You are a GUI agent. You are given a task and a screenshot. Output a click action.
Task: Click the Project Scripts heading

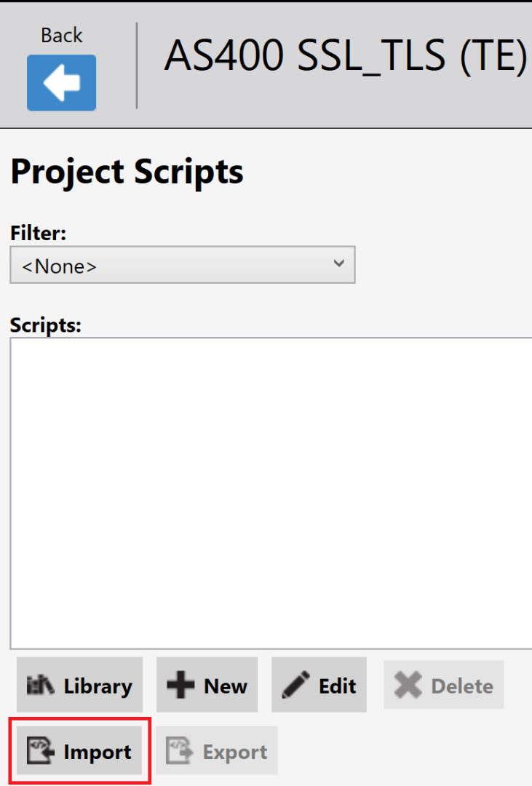tap(126, 172)
